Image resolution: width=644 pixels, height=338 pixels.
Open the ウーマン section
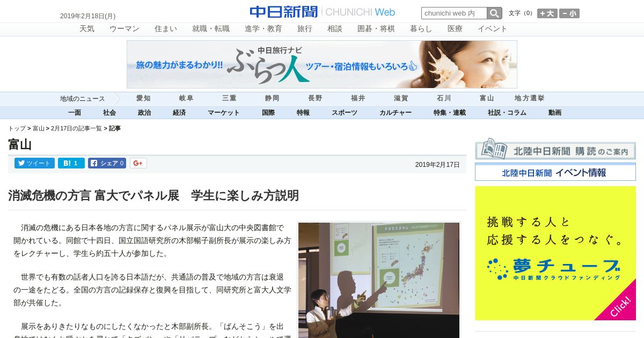click(x=125, y=29)
